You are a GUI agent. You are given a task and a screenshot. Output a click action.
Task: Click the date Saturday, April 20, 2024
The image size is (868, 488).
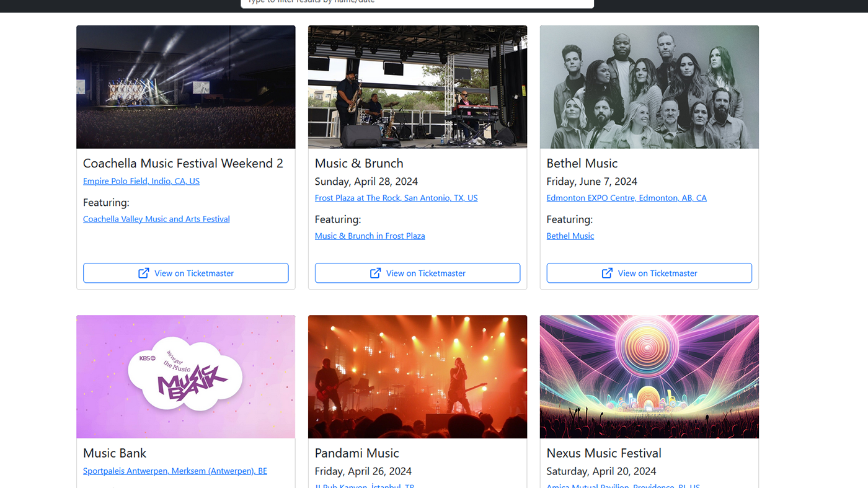click(601, 471)
